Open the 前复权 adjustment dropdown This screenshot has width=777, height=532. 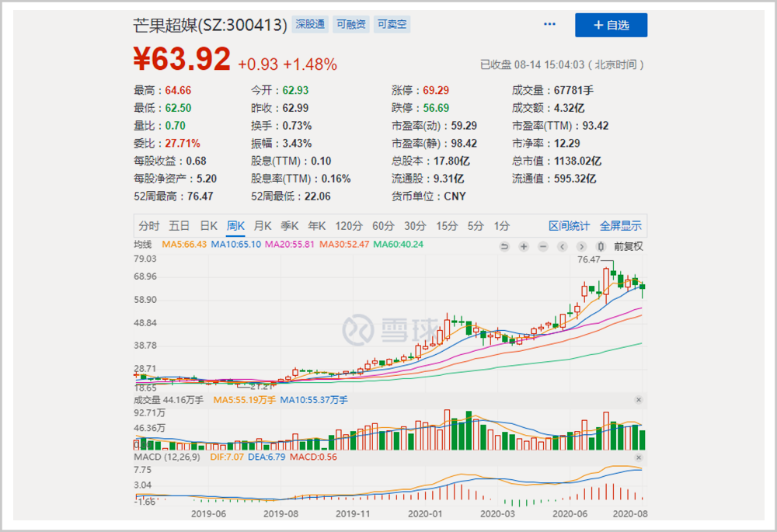tap(628, 246)
